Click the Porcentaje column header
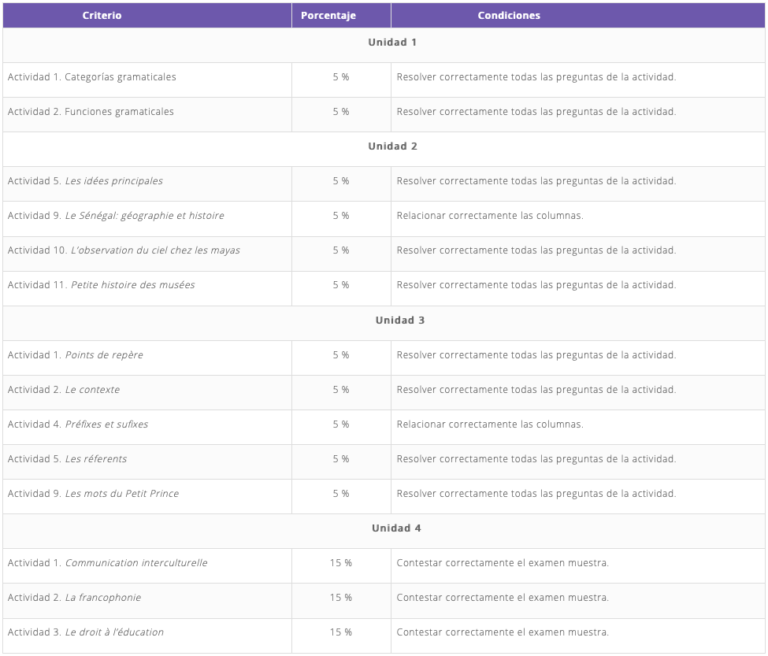 pyautogui.click(x=328, y=16)
